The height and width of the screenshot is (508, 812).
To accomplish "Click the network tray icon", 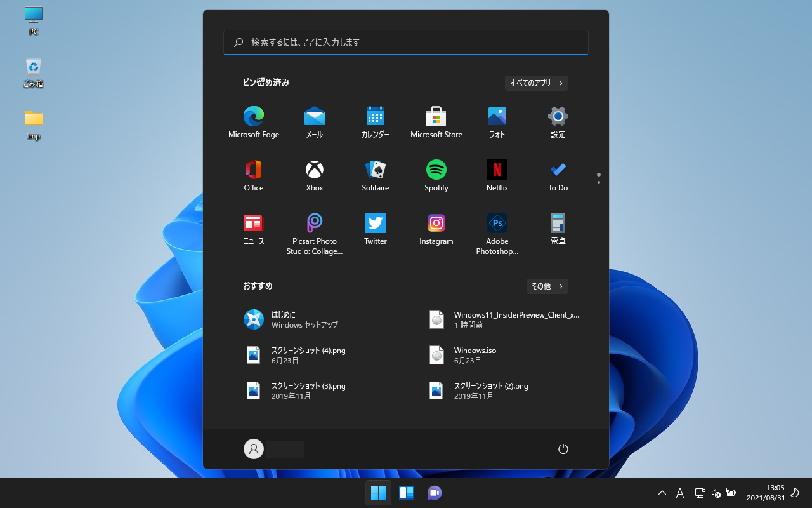I will tap(700, 493).
